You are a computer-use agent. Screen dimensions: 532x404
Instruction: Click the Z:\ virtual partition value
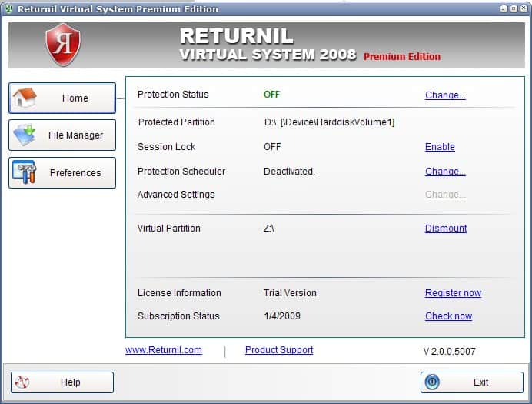269,228
